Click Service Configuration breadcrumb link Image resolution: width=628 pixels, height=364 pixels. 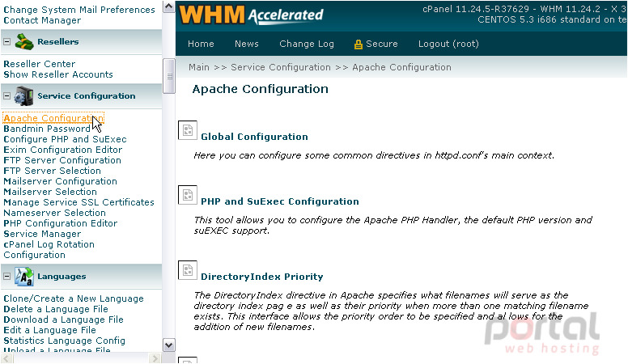coord(281,67)
